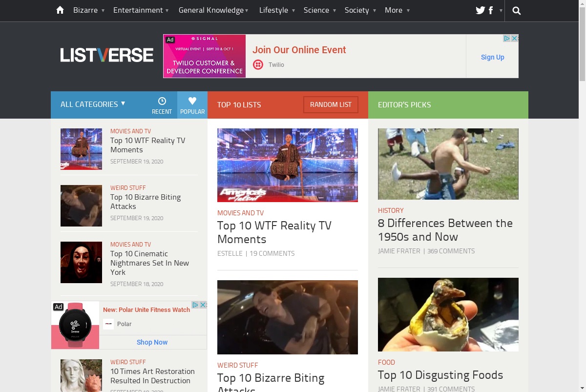Open Top 10 Lists header
Screen dimensions: 586x392
[x=239, y=104]
